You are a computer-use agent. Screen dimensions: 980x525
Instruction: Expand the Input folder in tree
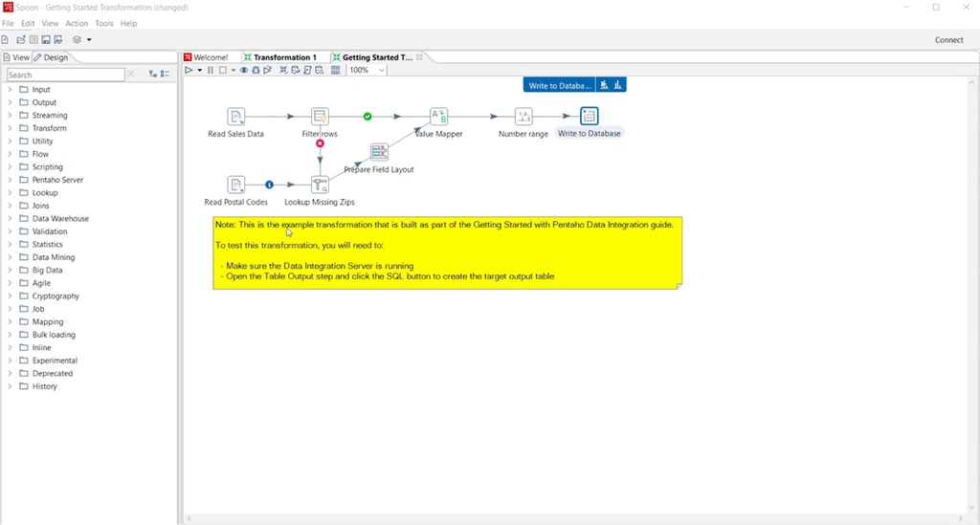pos(10,90)
